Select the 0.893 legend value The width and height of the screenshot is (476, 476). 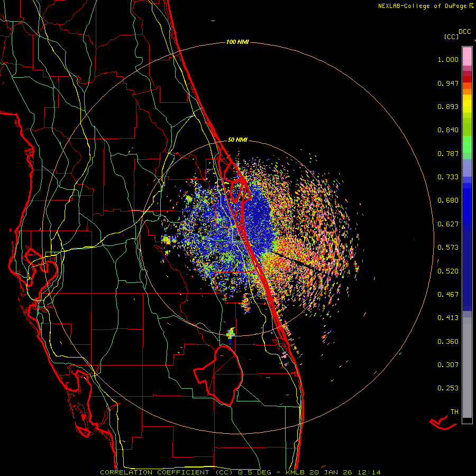pyautogui.click(x=448, y=106)
